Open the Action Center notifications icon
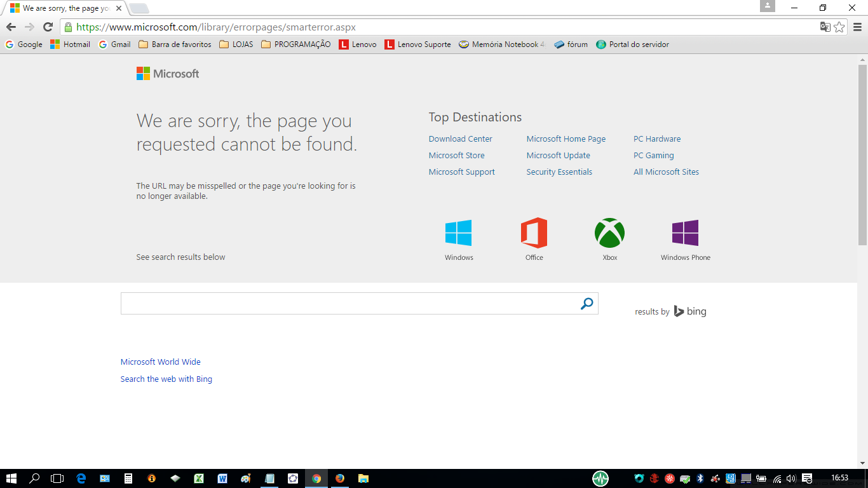The image size is (868, 488). (x=807, y=478)
